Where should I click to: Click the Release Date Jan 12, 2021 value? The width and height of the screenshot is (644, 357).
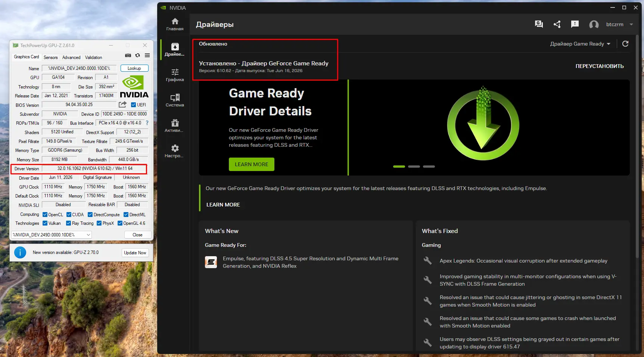pyautogui.click(x=56, y=96)
